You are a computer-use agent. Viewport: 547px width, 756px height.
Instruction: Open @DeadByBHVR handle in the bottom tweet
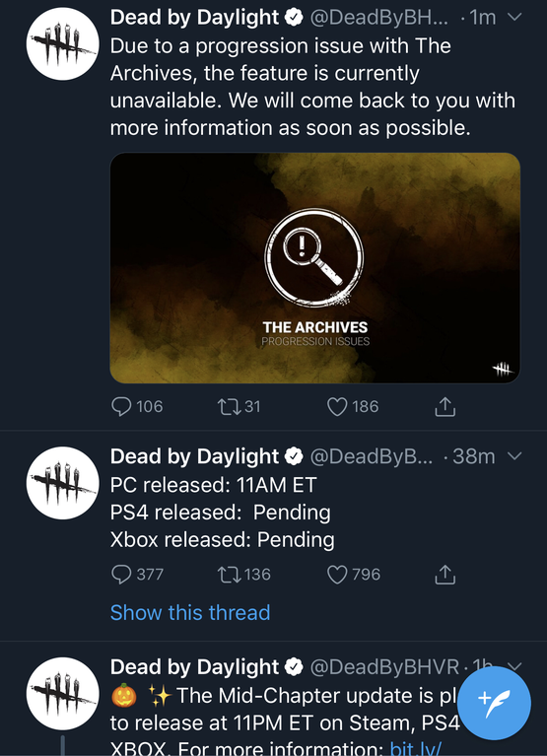[384, 667]
